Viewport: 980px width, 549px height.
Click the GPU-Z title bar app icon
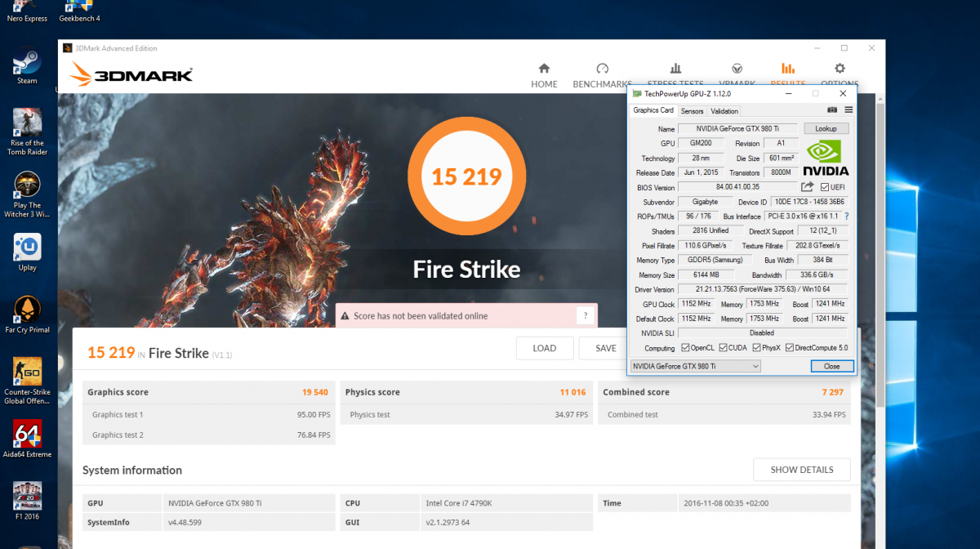click(638, 94)
